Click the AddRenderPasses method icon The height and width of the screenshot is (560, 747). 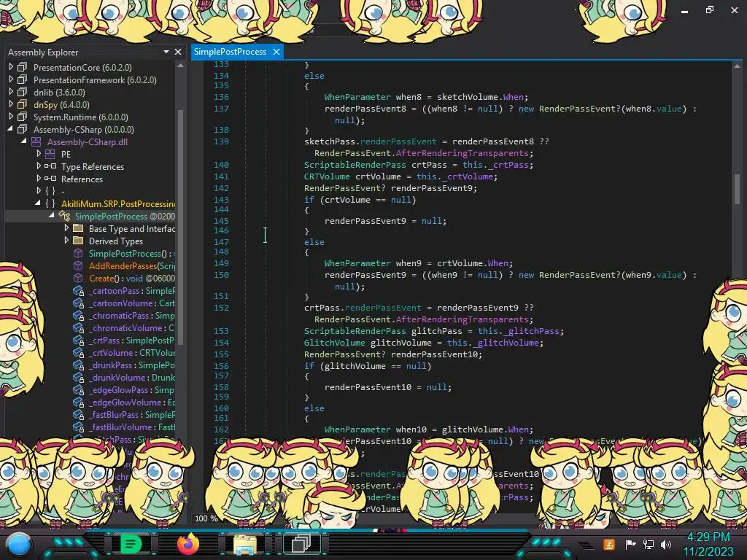tap(78, 265)
